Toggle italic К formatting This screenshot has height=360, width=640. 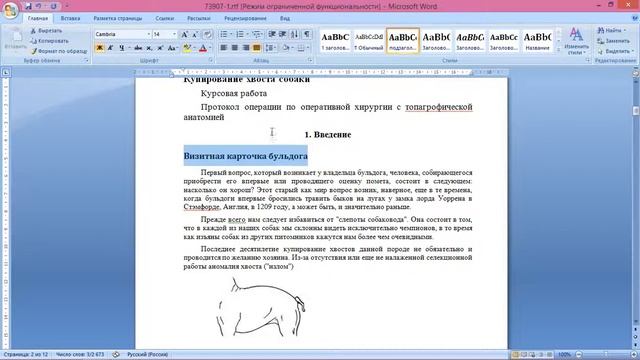(x=110, y=48)
